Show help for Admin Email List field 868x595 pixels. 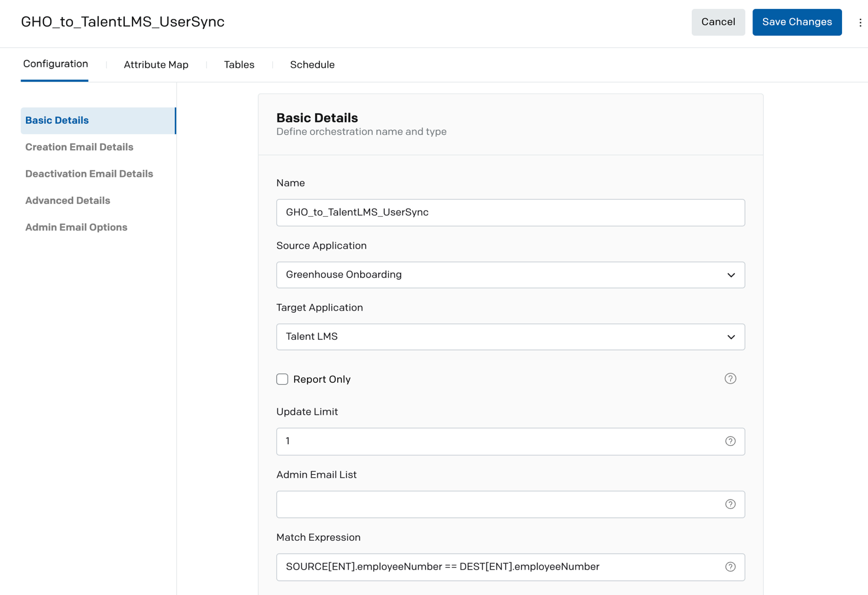point(730,504)
